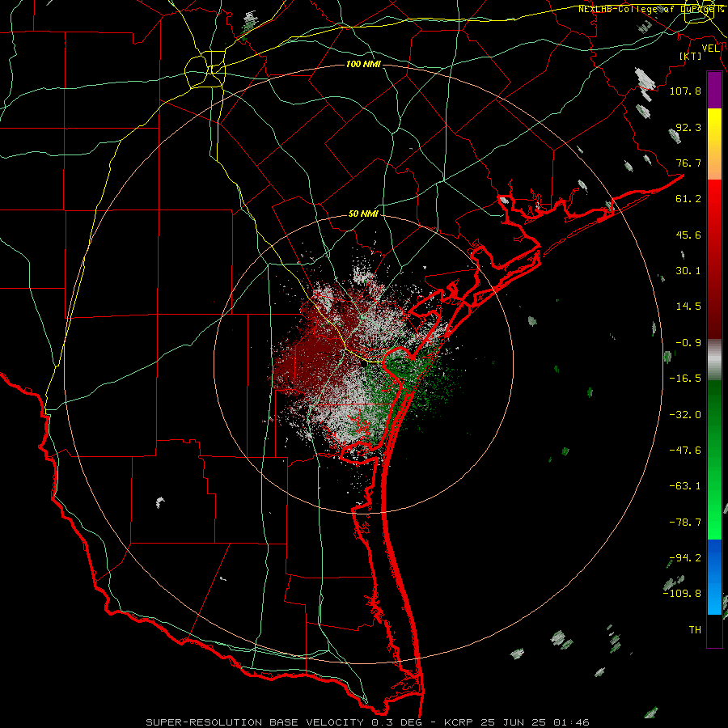Screen dimensions: 728x728
Task: Pick the blue segment of the color bar
Action: [x=714, y=577]
